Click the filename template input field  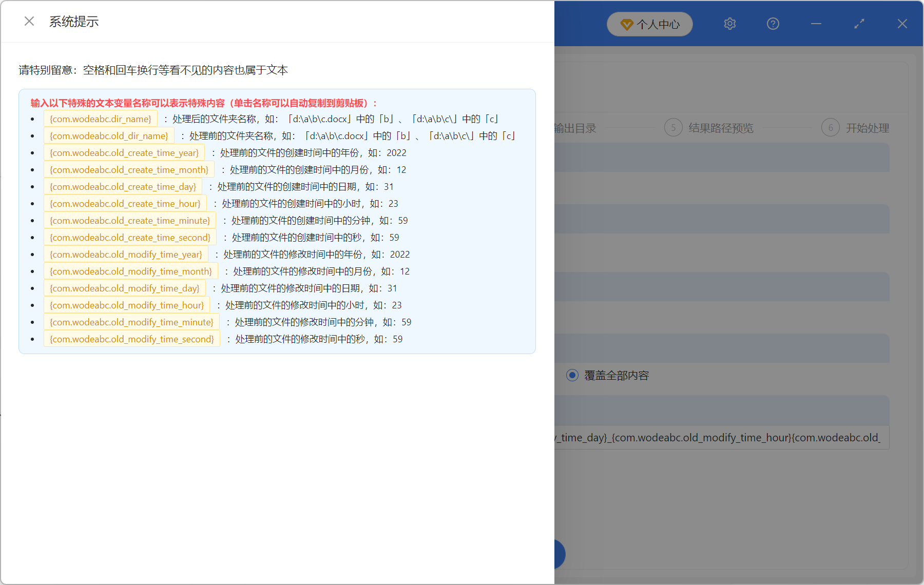719,438
